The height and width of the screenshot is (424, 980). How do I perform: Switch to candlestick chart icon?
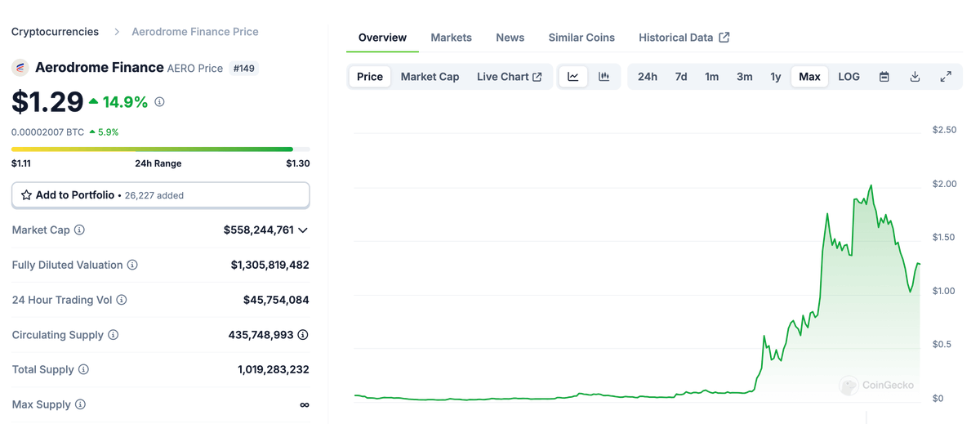tap(604, 77)
